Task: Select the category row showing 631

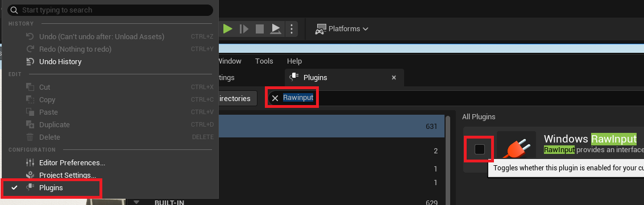Action: (x=332, y=126)
